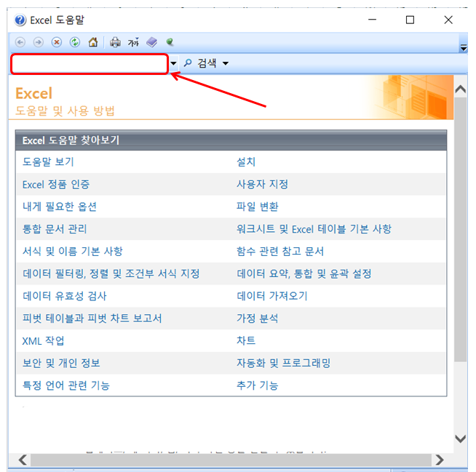Click the vertical scrollbar up arrow
The height and width of the screenshot is (472, 476).
(x=461, y=89)
